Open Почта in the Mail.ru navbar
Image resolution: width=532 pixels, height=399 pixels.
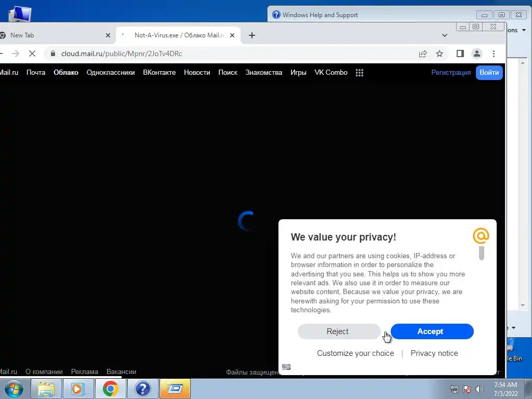coord(36,73)
